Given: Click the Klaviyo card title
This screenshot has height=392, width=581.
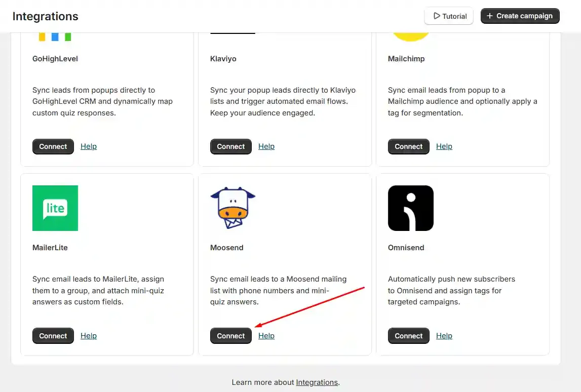Looking at the screenshot, I should click(x=223, y=59).
